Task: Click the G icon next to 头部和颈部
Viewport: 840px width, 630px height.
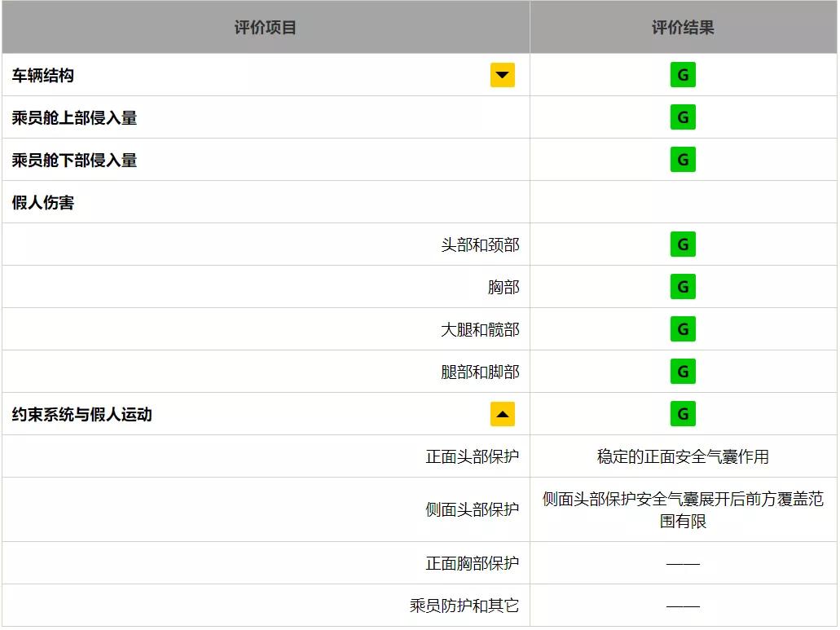Action: pos(683,244)
